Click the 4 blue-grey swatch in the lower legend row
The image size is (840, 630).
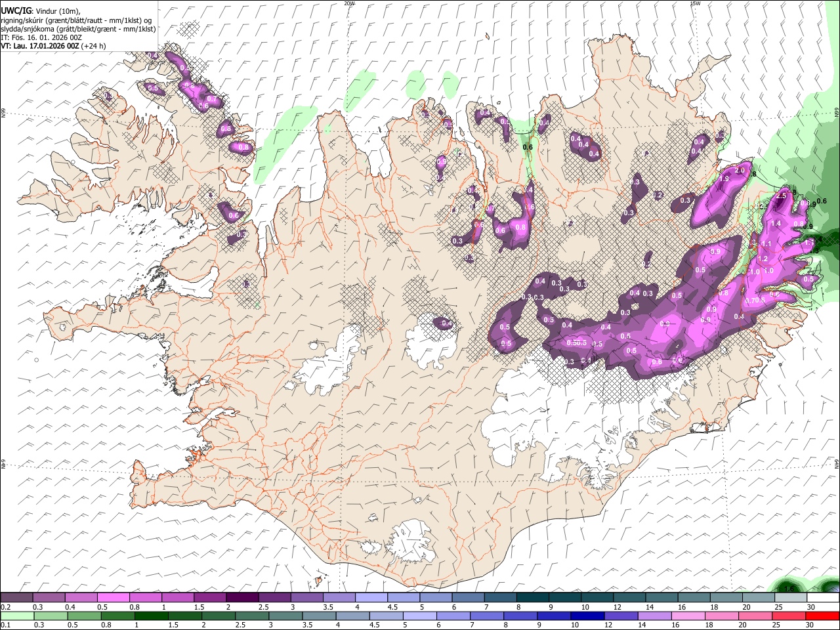point(352,616)
